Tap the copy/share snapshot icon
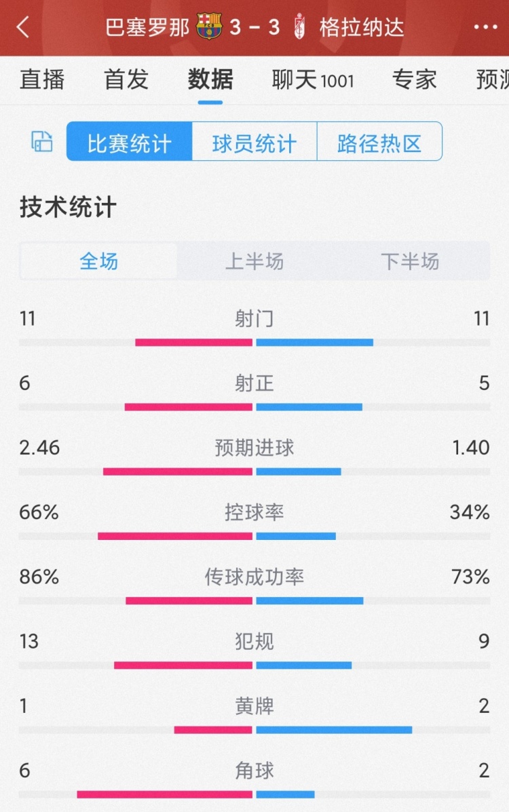The height and width of the screenshot is (812, 509). pyautogui.click(x=41, y=140)
